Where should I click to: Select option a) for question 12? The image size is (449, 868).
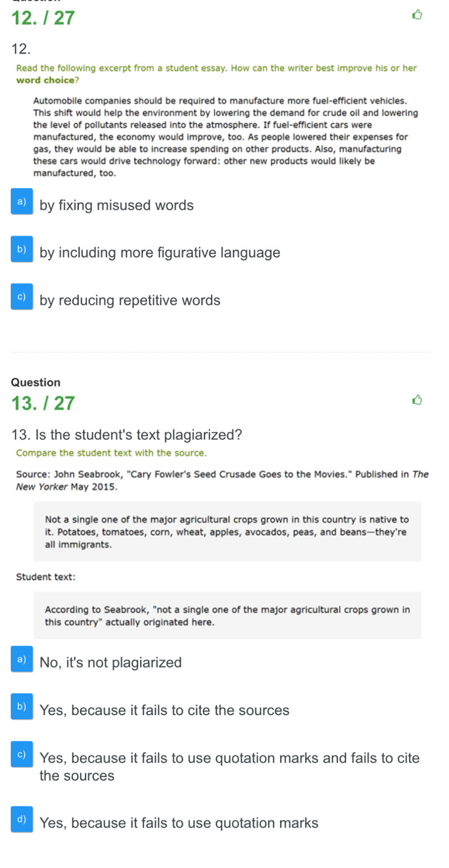click(22, 203)
